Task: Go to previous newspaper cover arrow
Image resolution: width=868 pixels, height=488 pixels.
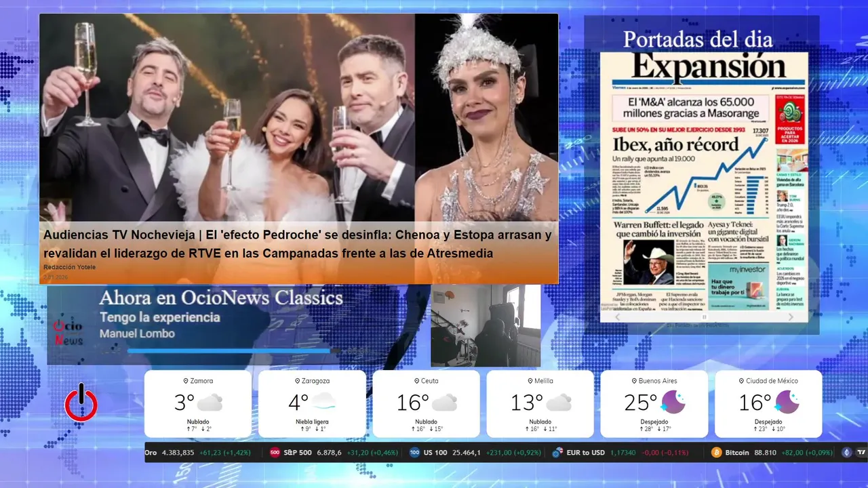Action: click(x=617, y=317)
